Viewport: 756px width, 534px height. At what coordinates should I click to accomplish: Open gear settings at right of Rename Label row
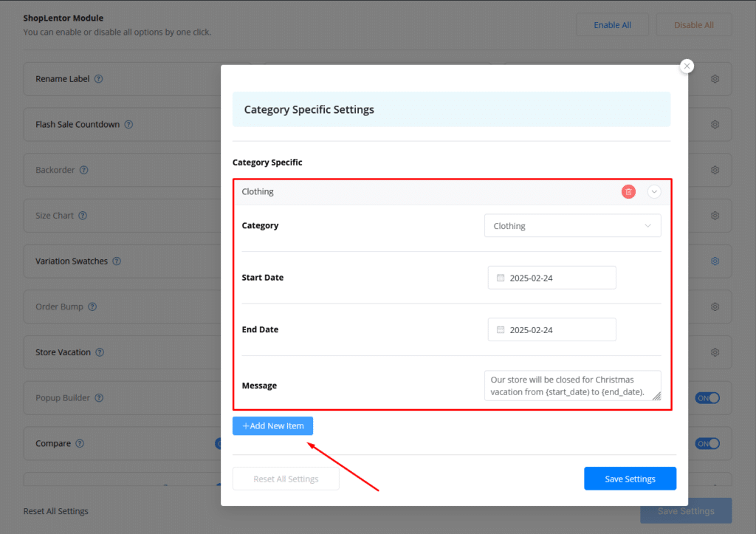coord(715,79)
